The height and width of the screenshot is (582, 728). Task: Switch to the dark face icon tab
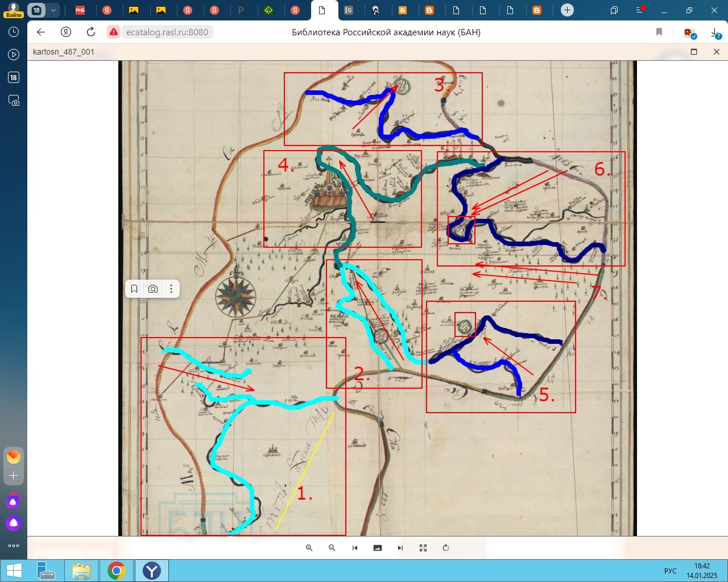point(375,10)
